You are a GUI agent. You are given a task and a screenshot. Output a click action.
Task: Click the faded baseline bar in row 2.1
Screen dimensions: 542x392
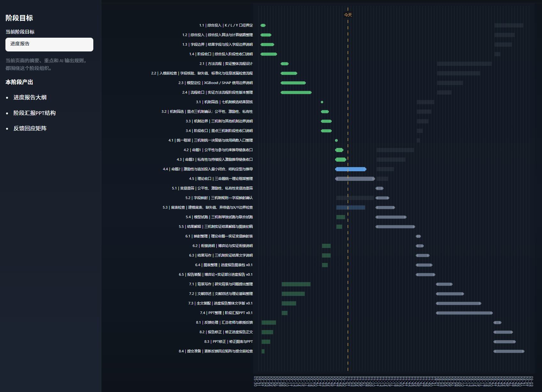pyautogui.click(x=464, y=64)
